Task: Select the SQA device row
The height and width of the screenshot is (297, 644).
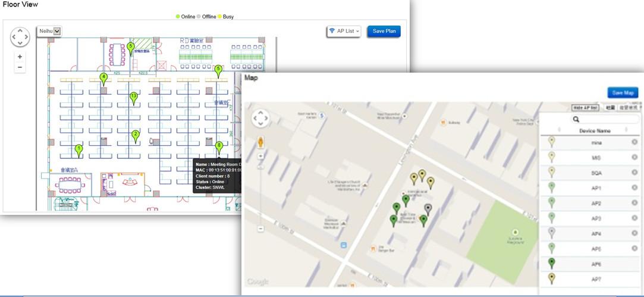Action: point(596,173)
